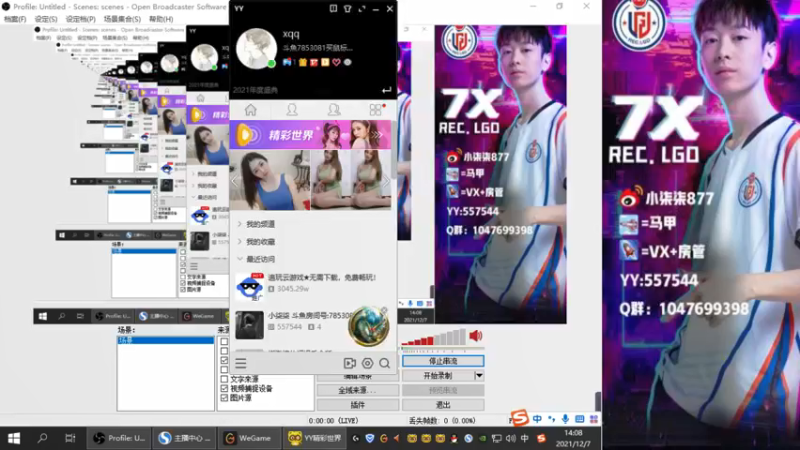This screenshot has width=800, height=450.
Task: Click the heart badge under xqq
Action: point(336,62)
